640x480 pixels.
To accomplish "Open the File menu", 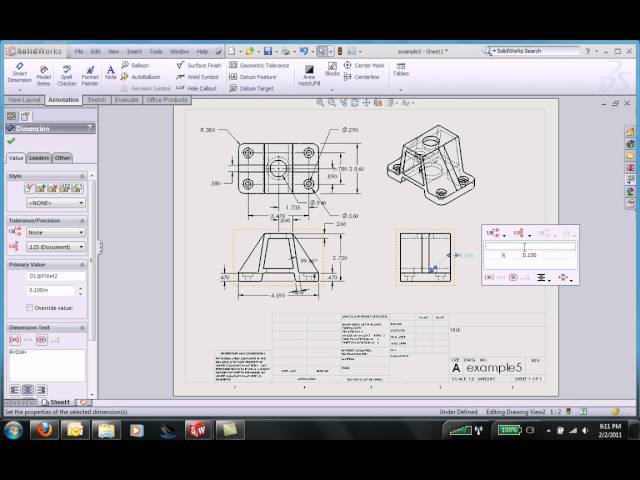I will point(79,51).
